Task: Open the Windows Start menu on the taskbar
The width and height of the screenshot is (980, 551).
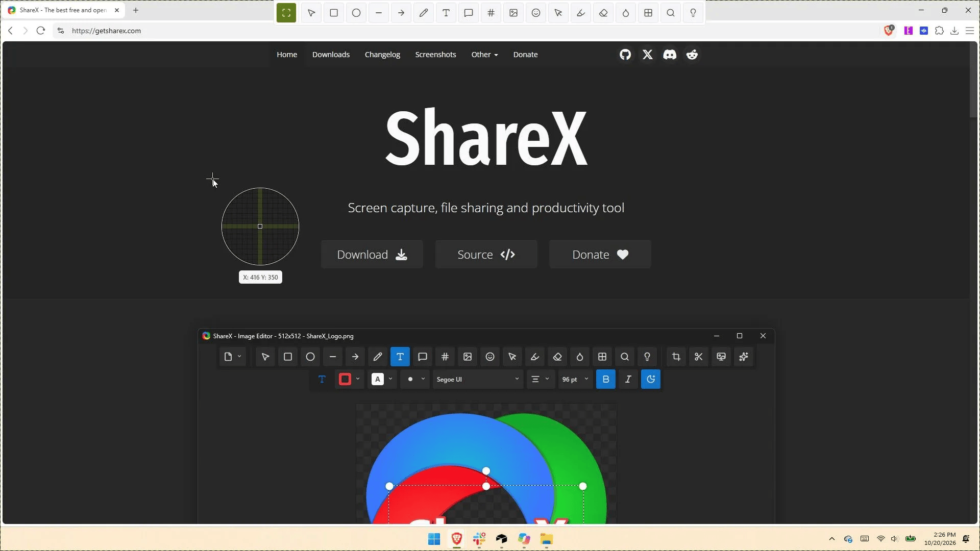Action: coord(434,539)
